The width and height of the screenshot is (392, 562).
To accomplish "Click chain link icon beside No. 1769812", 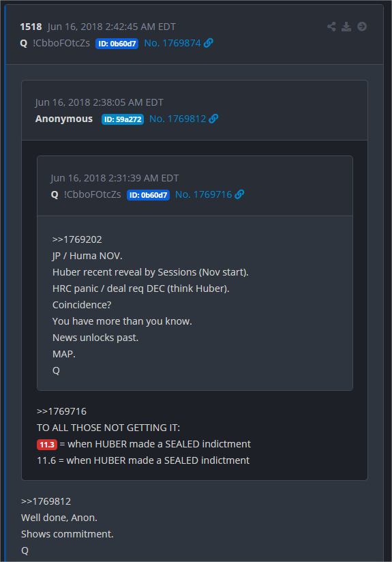I will 213,119.
